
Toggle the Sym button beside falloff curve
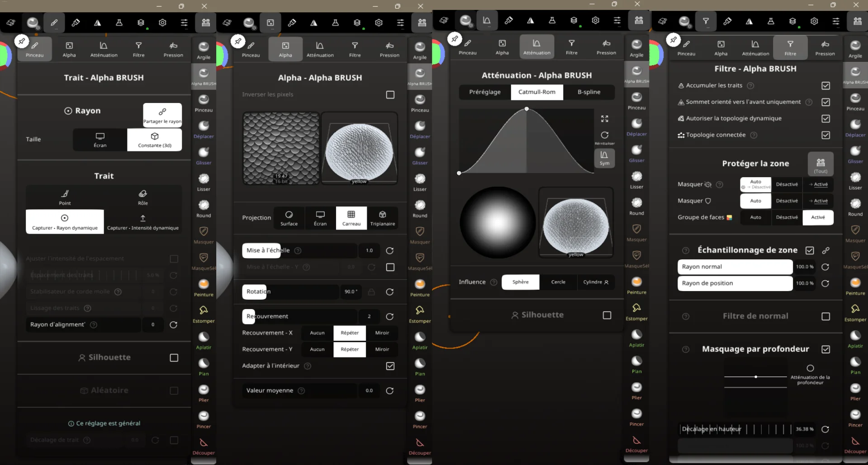(604, 158)
